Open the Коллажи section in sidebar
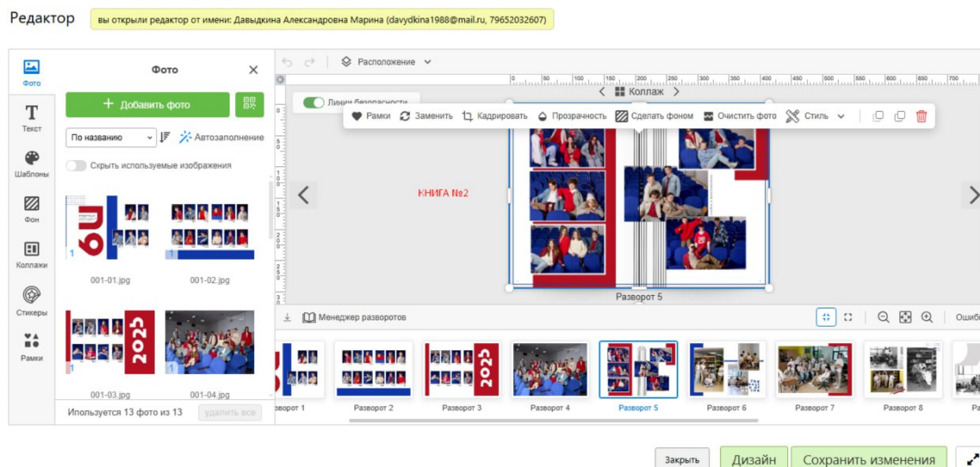 coord(32,255)
